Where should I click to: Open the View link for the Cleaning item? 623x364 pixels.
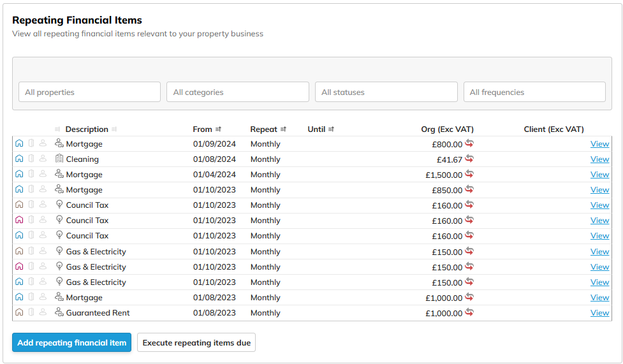599,159
